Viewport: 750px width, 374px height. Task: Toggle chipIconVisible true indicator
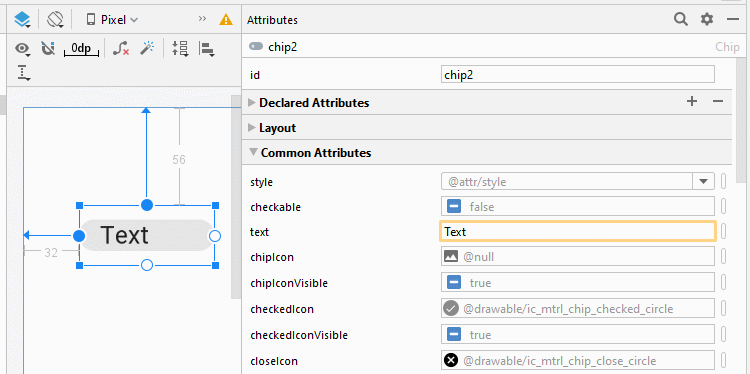click(x=453, y=283)
